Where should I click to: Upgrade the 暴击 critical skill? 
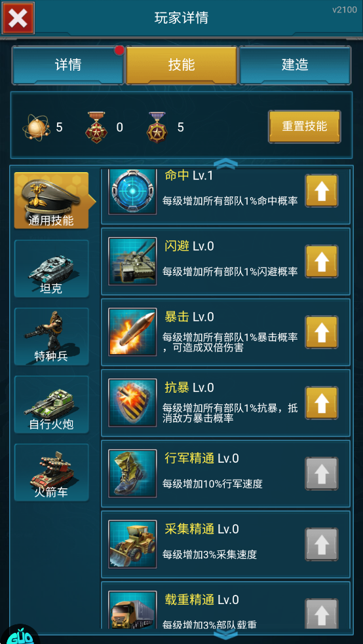(x=322, y=332)
